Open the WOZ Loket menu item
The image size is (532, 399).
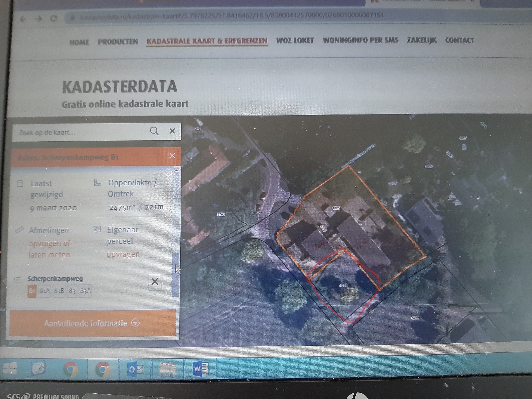click(295, 40)
